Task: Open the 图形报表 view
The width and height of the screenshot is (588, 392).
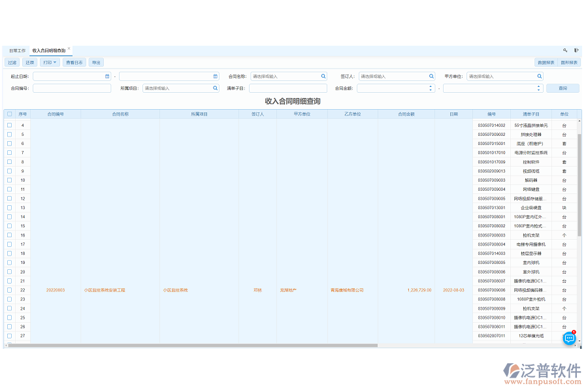Action: [x=569, y=63]
